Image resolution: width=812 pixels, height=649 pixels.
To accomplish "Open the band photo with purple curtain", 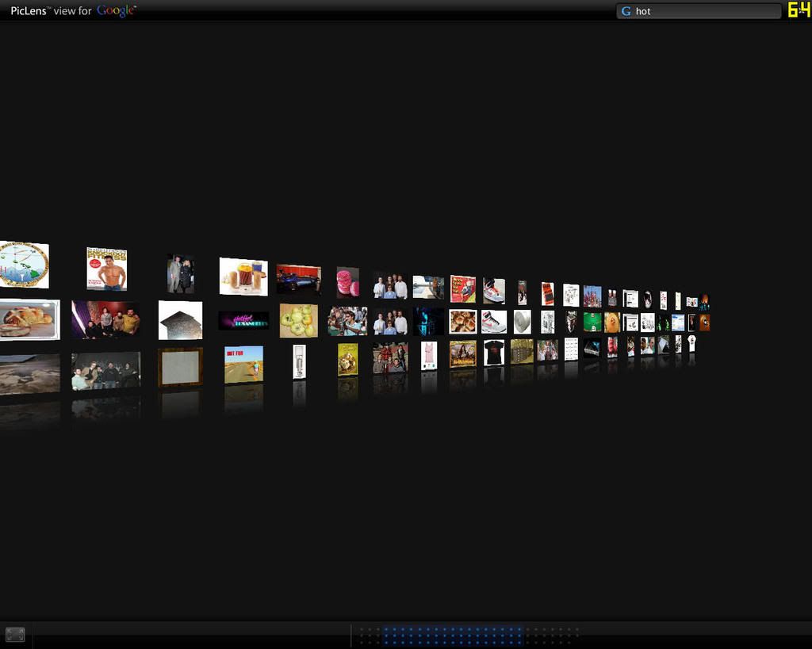I will (105, 320).
